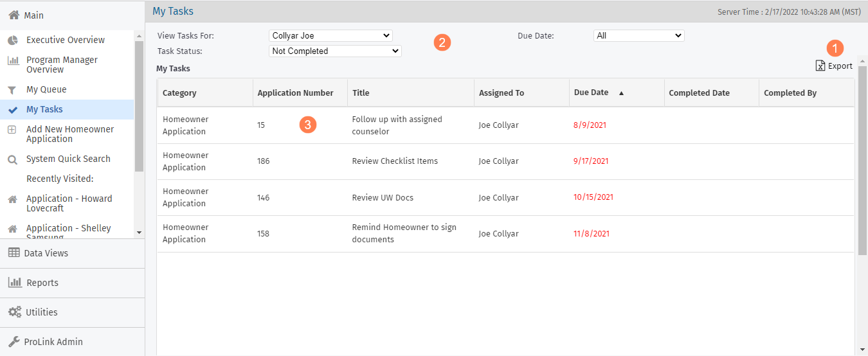This screenshot has width=868, height=356.
Task: Click the sidebar scroll down arrow
Action: coord(139,232)
